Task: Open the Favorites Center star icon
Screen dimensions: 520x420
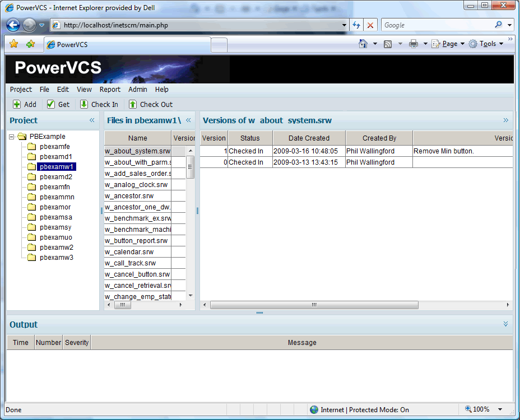Action: tap(14, 44)
